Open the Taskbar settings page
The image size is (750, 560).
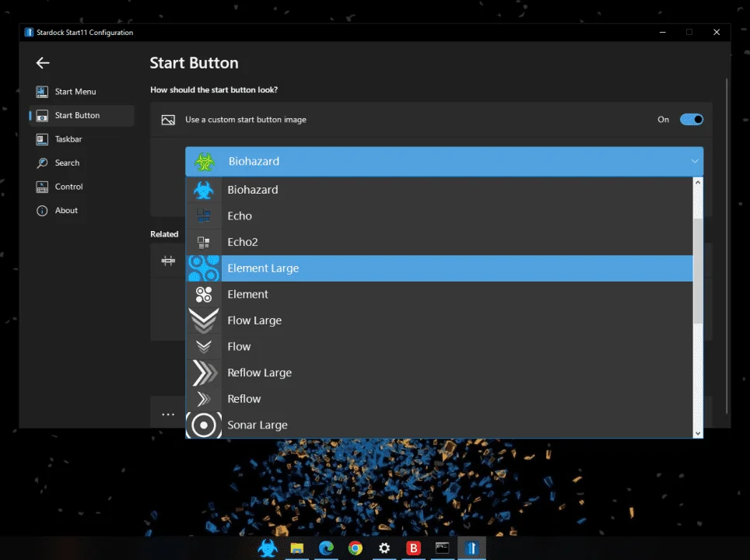(x=82, y=139)
